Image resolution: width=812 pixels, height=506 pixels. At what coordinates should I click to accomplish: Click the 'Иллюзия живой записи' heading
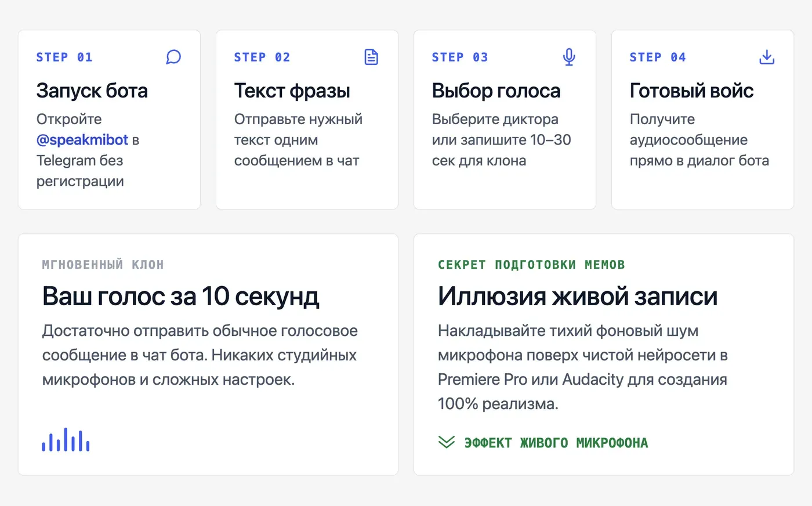578,296
